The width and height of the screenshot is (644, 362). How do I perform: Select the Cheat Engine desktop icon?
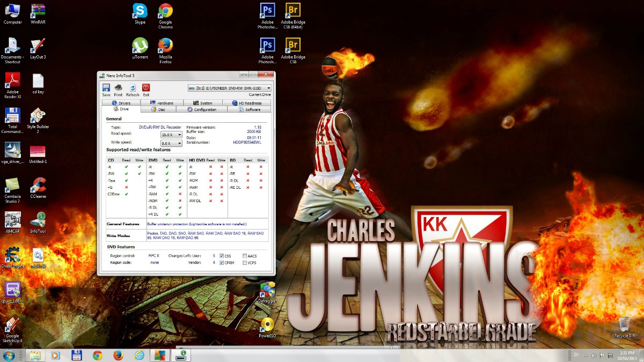(x=13, y=258)
